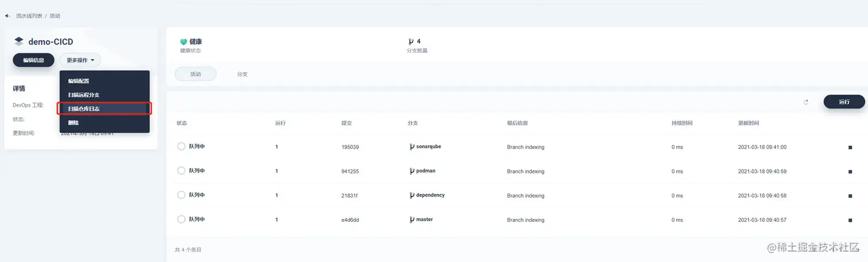Click the branch icon next to podman
868x262 pixels.
(412, 171)
